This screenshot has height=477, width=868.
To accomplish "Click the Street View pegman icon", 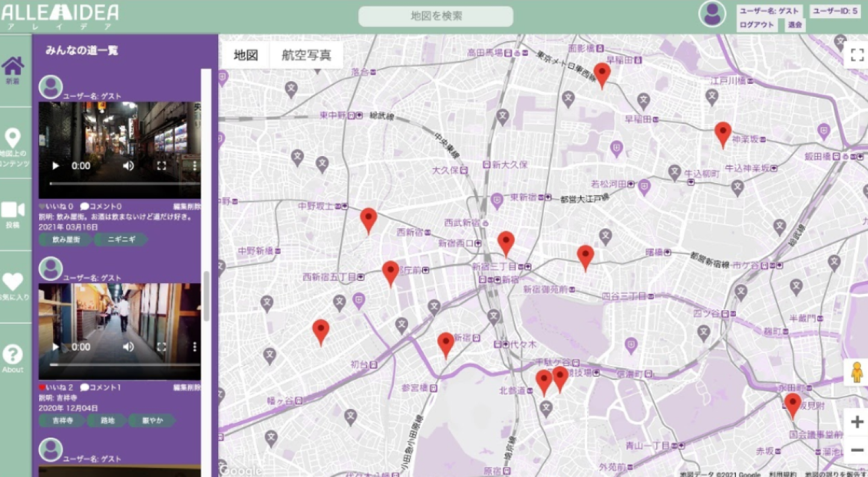I will coord(857,373).
